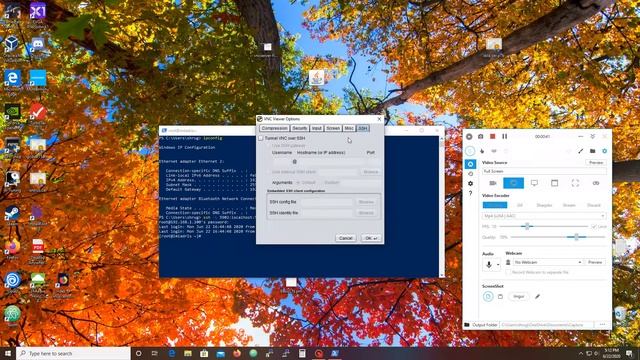Viewport: 640px width, 360px height.
Task: Toggle checkbox beside the FPS slider
Action: tap(594, 226)
